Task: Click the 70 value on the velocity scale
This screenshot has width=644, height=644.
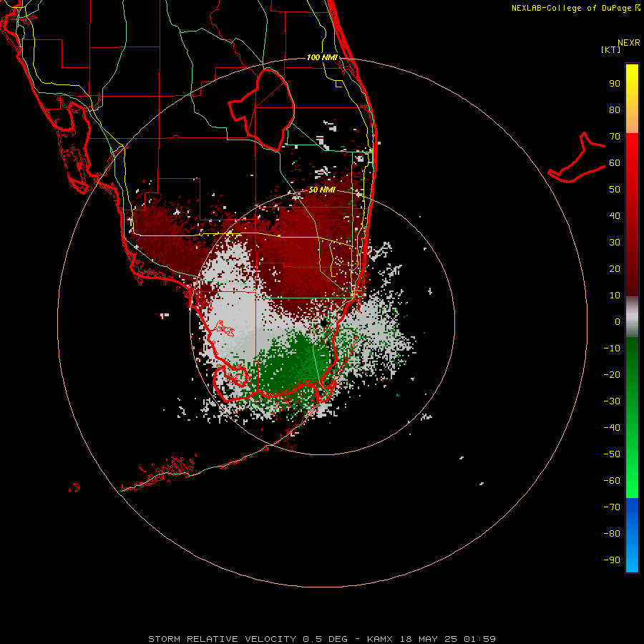Action: pos(615,137)
